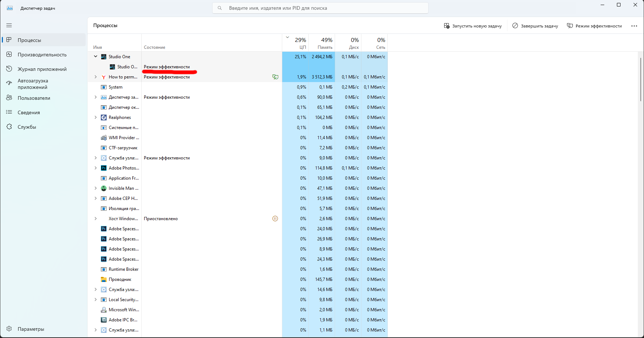Viewport: 644px width, 338px height.
Task: Click the System process icon
Action: pos(104,87)
